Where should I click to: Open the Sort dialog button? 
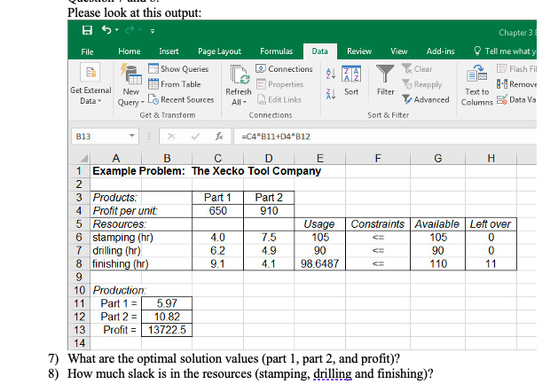351,80
